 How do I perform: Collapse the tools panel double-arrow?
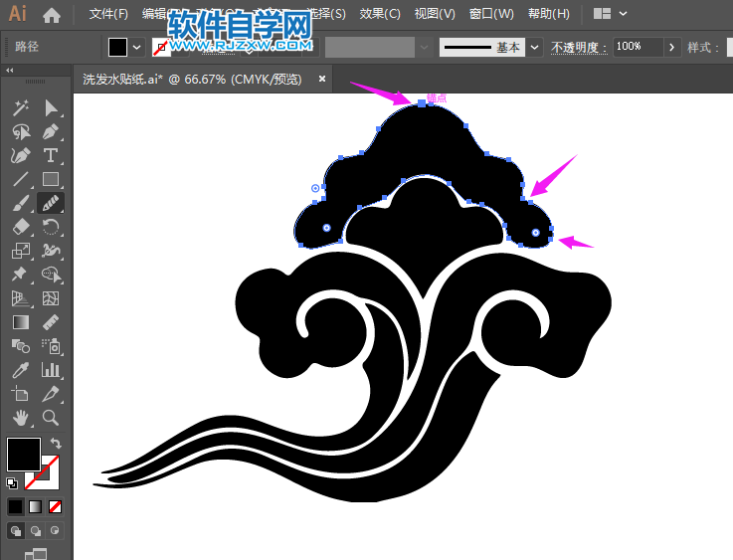pyautogui.click(x=9, y=70)
